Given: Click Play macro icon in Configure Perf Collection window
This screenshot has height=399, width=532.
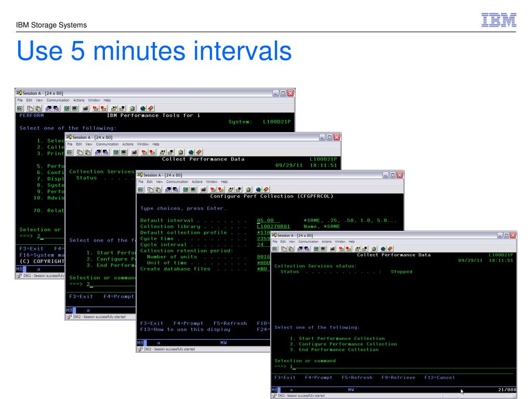Looking at the screenshot, I should (x=231, y=190).
